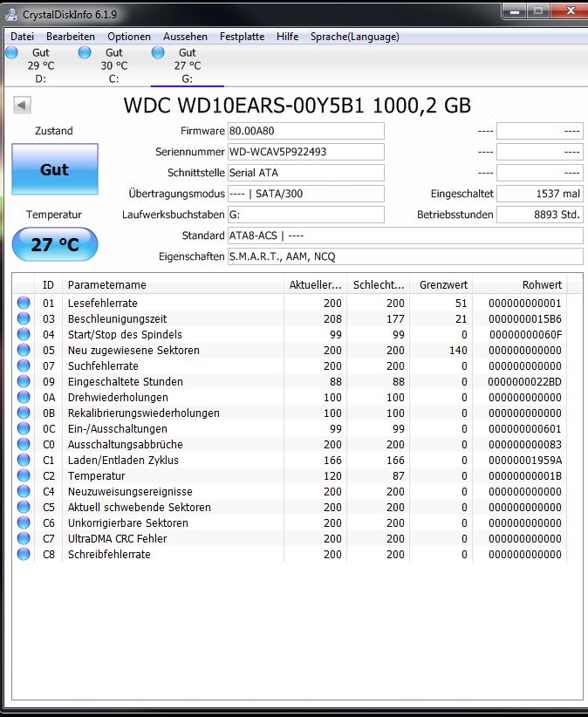Screen dimensions: 588x717
Task: Open the Festplatte menu
Action: click(x=242, y=37)
